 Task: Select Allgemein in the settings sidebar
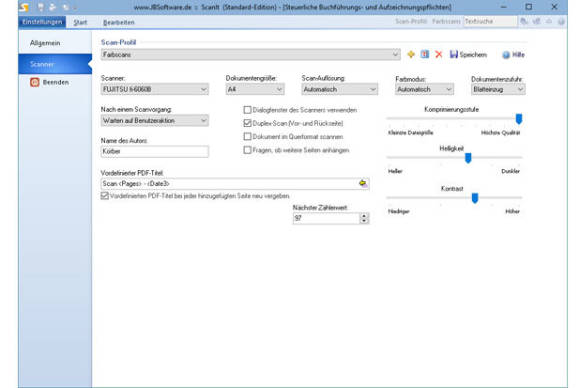coord(55,43)
